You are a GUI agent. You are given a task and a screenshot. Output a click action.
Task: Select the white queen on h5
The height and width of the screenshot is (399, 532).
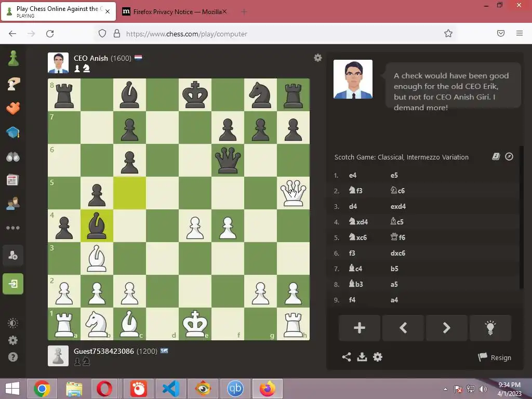(x=293, y=193)
